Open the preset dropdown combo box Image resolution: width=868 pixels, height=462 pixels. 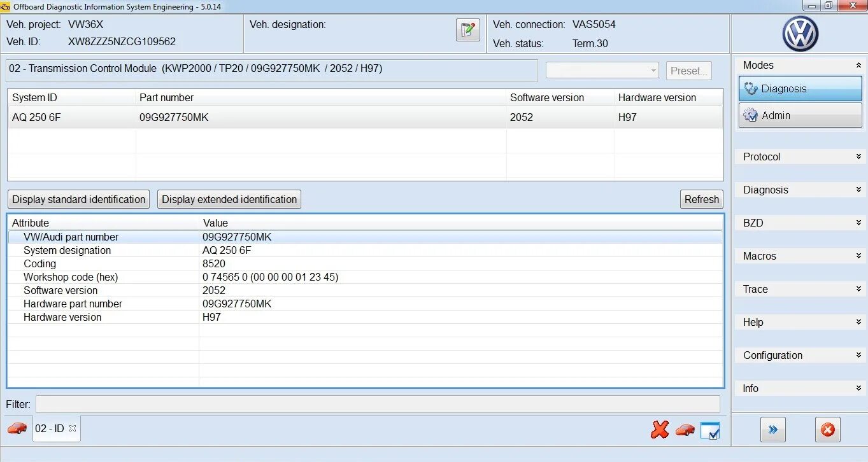coord(602,71)
